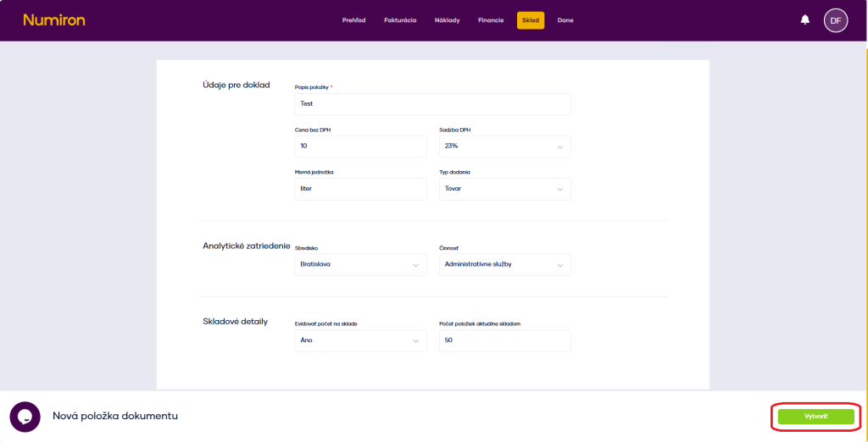Select the Sklad tab

coord(531,20)
